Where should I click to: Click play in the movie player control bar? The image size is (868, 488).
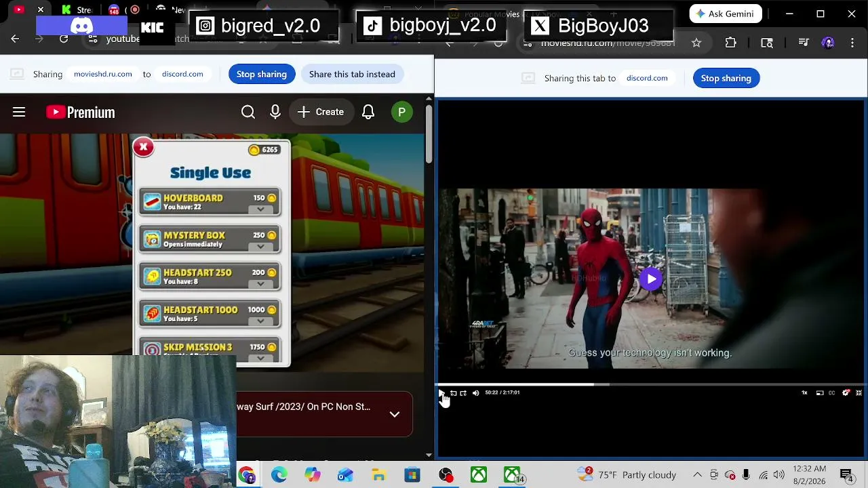click(x=441, y=392)
